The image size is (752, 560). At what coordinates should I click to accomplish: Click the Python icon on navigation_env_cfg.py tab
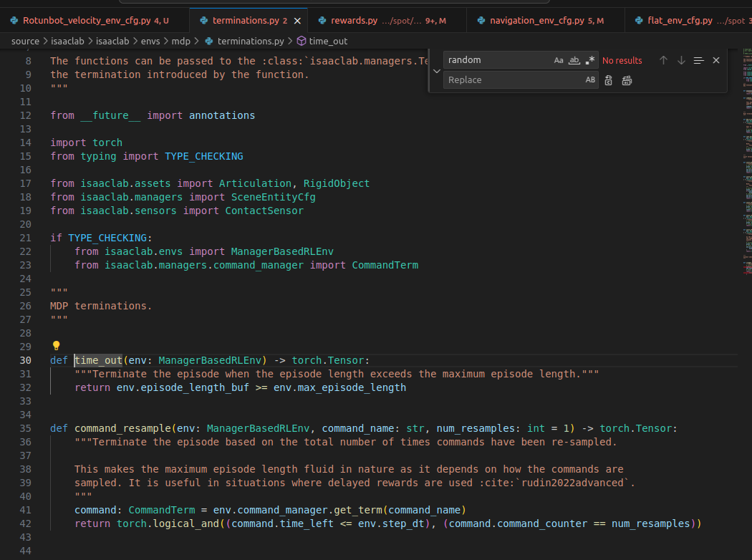(481, 21)
